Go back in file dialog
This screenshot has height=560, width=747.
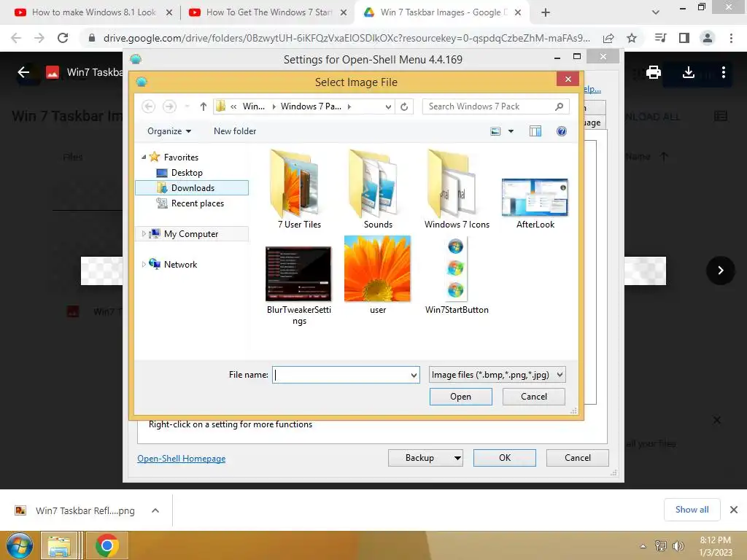pyautogui.click(x=148, y=106)
